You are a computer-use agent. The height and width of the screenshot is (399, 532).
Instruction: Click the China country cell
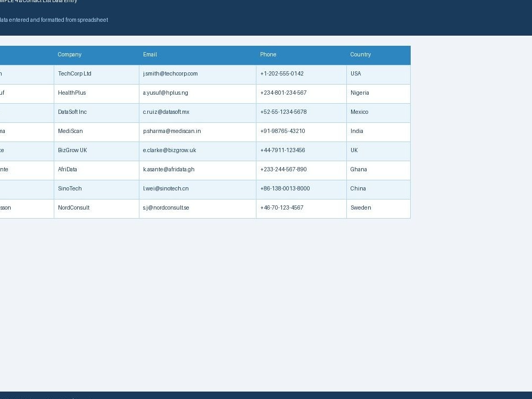[x=378, y=189]
